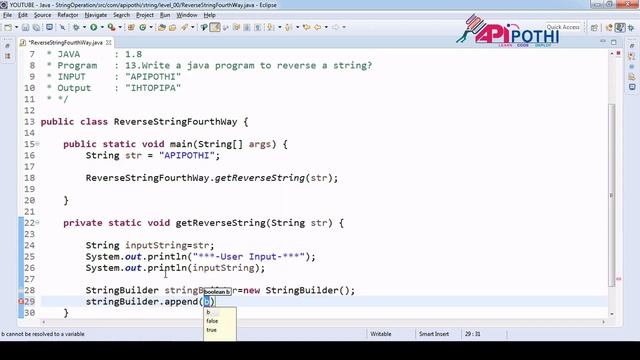This screenshot has height=360, width=640.
Task: Open the Navigate menu
Action: coord(96,15)
